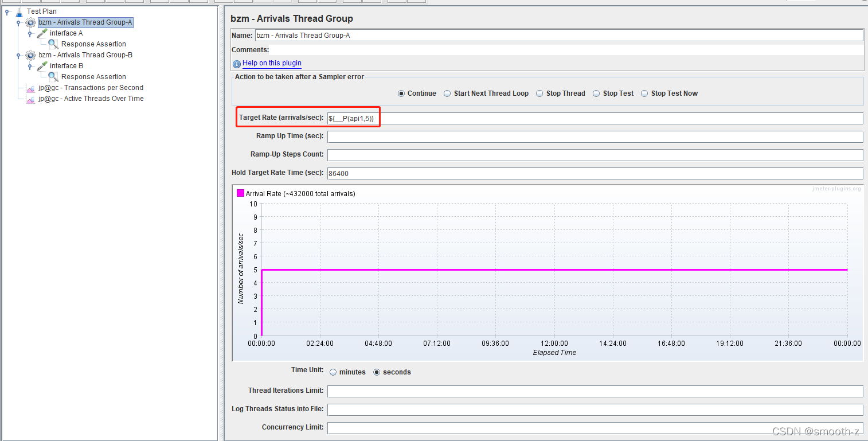Select bzm - Arrivals Thread Group-B in tree

(85, 55)
